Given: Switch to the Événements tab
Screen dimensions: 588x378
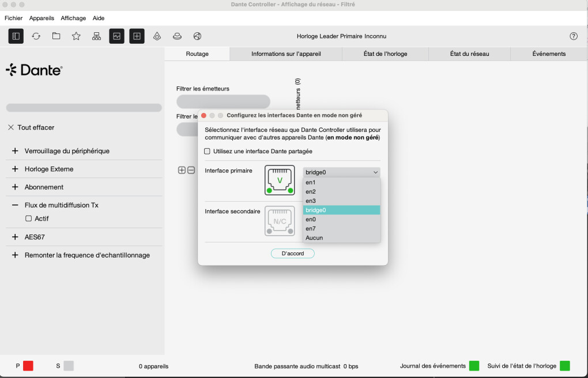Looking at the screenshot, I should [549, 54].
